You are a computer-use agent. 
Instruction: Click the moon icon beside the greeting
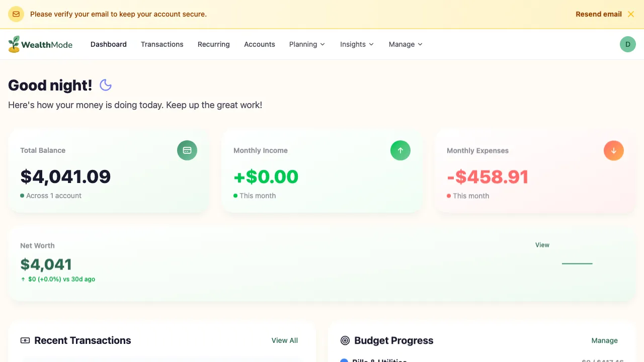106,85
